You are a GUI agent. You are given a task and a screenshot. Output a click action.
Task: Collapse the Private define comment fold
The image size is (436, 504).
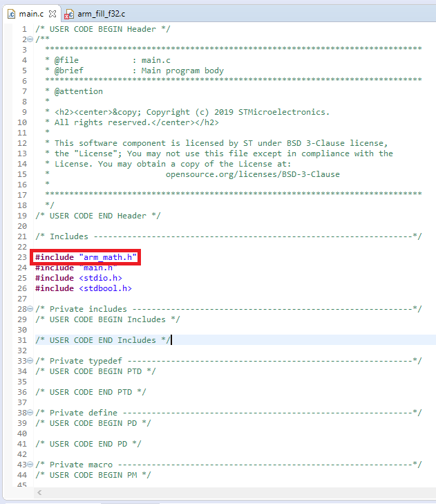(30, 412)
